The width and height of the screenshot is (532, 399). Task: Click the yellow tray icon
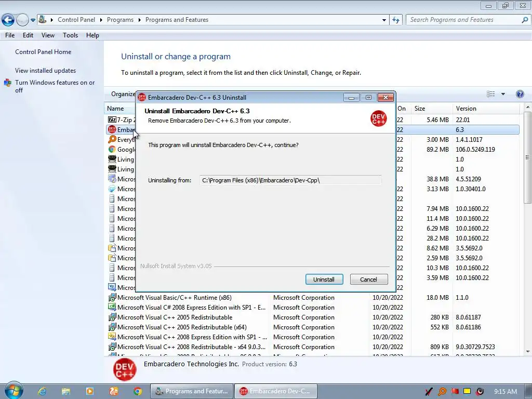point(467,391)
